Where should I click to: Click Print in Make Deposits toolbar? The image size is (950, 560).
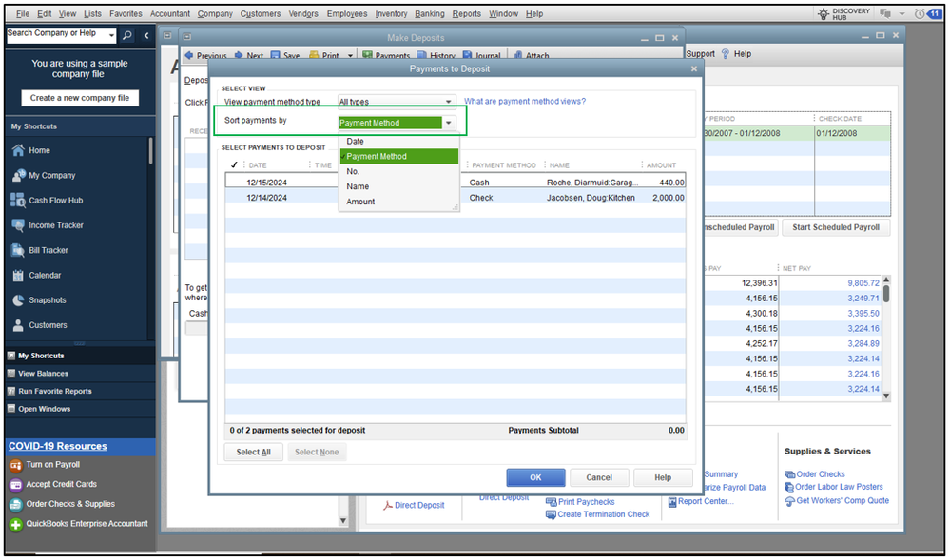tap(324, 56)
